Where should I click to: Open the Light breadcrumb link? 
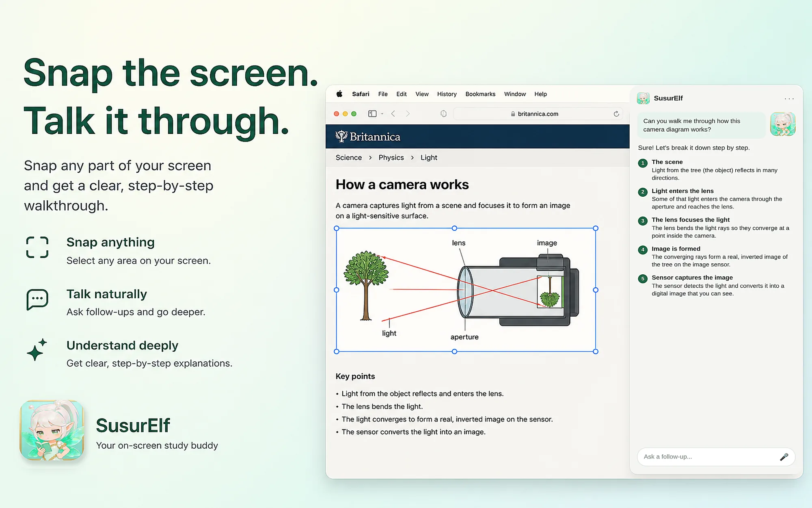click(429, 158)
